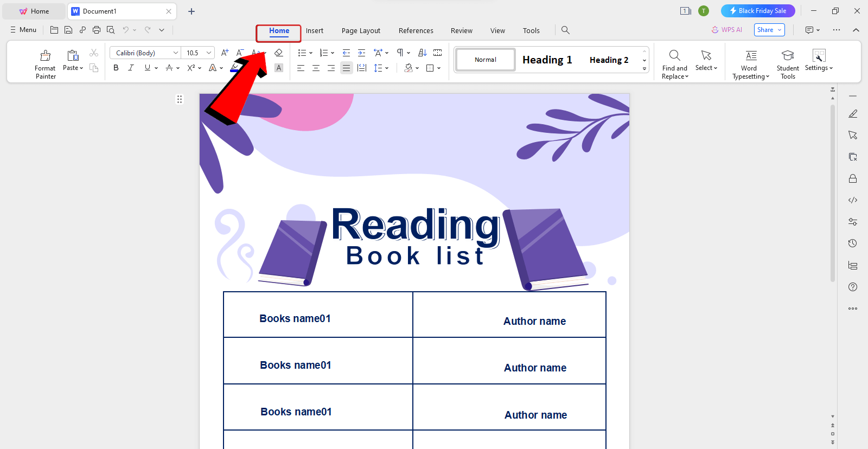Image resolution: width=868 pixels, height=449 pixels.
Task: Increase font size with A+ icon
Action: 225,53
